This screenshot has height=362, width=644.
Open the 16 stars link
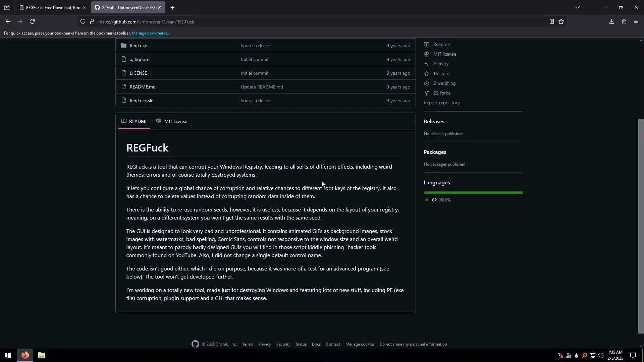441,73
